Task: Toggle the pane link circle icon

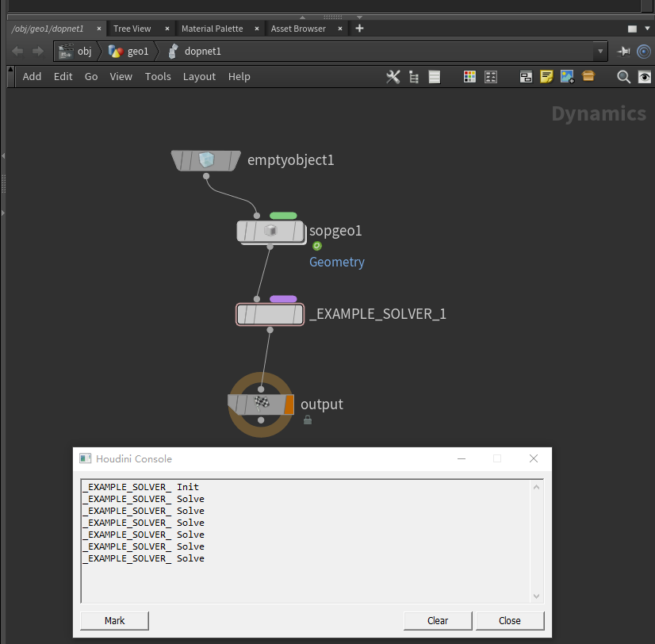Action: [x=644, y=52]
